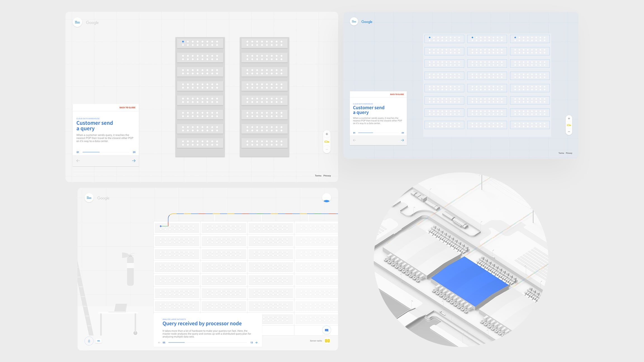Go to previous step arrow in blue mockup card
This screenshot has height=362, width=644.
pos(354,140)
